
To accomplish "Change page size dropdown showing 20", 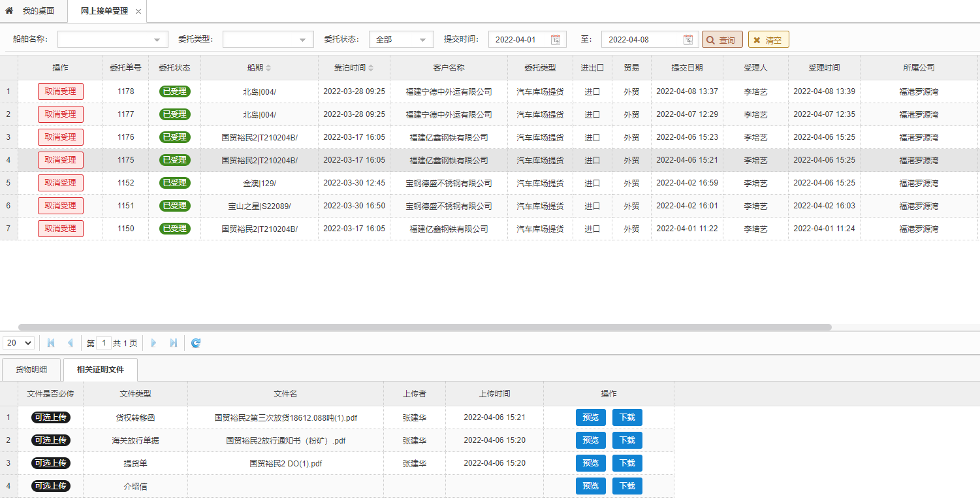I will tap(19, 343).
